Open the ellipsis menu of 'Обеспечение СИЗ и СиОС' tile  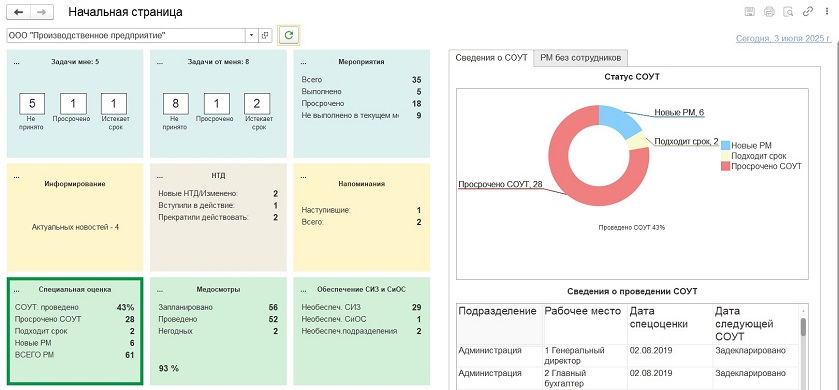tap(303, 289)
